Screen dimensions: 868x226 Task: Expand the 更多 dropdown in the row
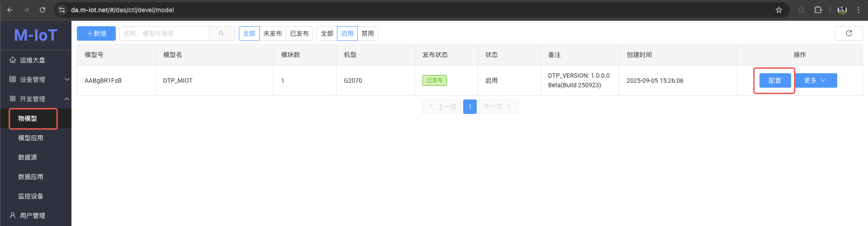click(816, 80)
